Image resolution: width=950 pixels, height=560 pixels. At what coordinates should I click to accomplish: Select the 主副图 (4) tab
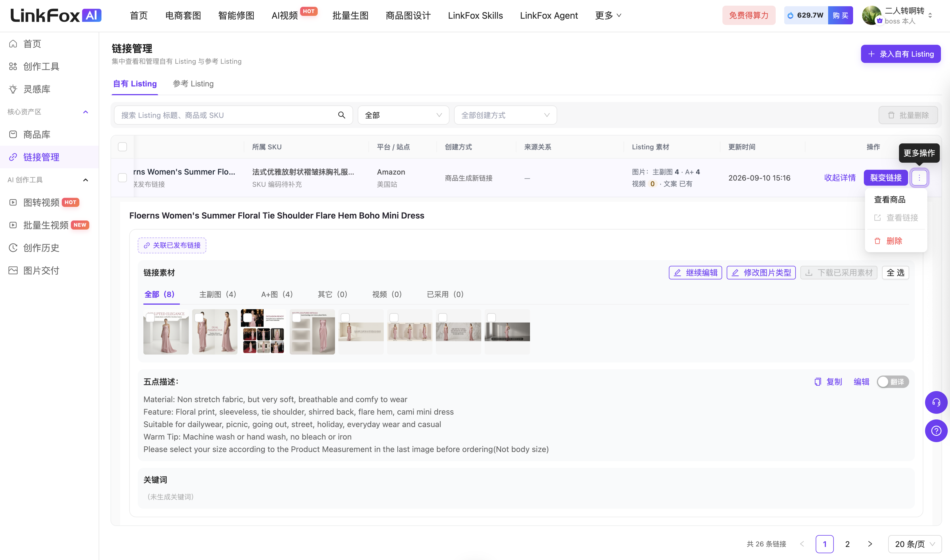point(218,294)
